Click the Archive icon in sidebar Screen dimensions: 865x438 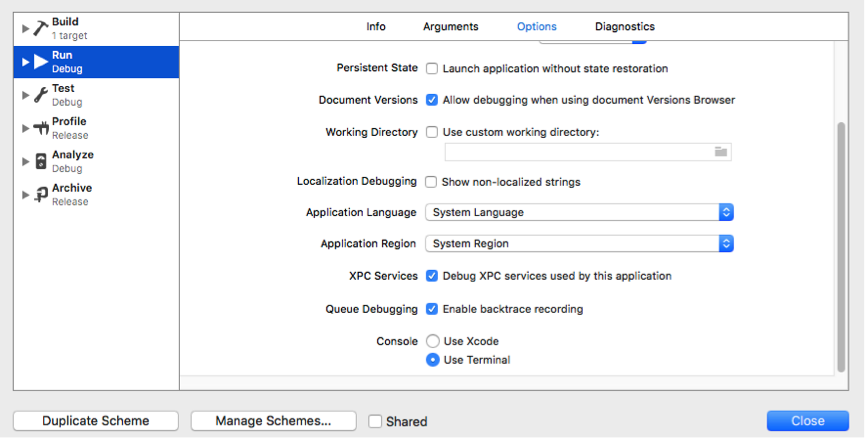[x=41, y=195]
